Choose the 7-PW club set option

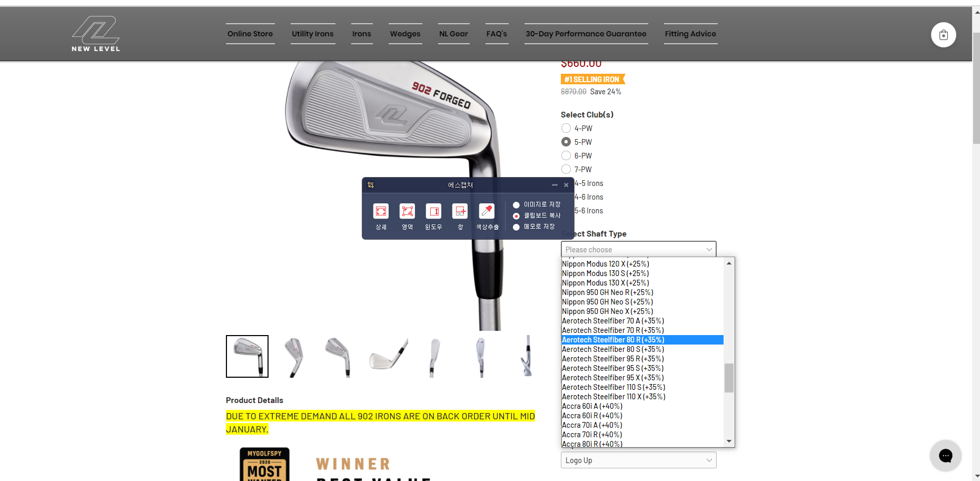pyautogui.click(x=566, y=169)
